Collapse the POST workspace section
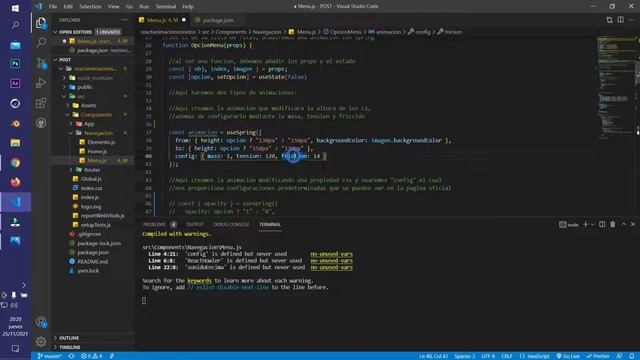Image resolution: width=640 pixels, height=360 pixels. (x=56, y=60)
